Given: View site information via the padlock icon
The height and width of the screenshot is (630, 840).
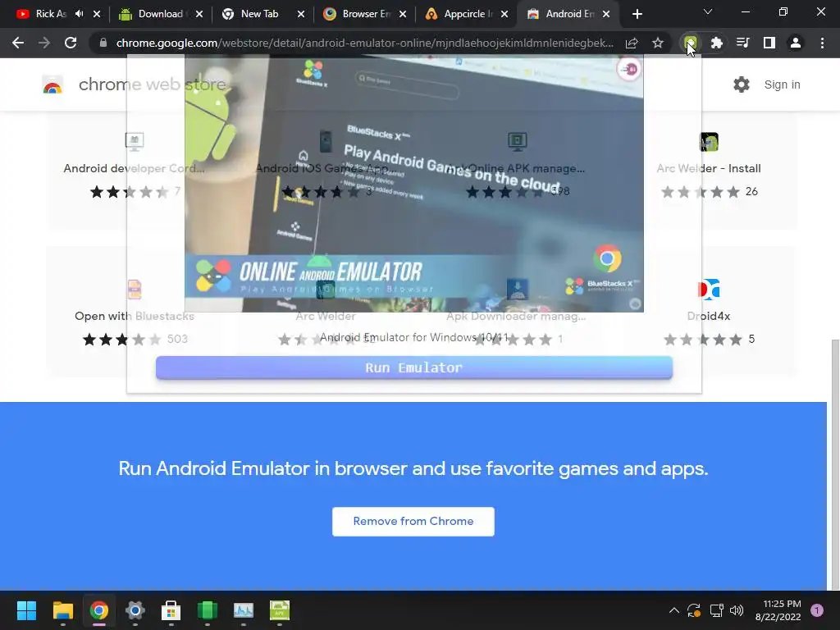Looking at the screenshot, I should point(103,43).
